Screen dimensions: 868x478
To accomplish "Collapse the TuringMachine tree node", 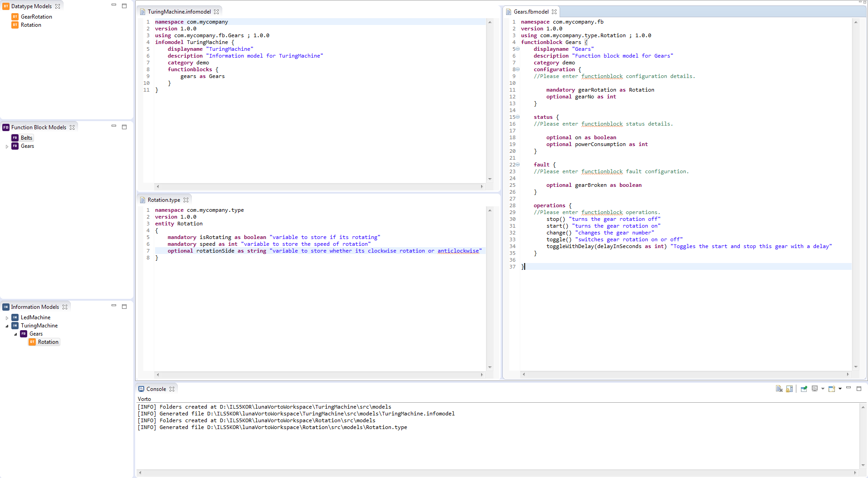I will 7,326.
